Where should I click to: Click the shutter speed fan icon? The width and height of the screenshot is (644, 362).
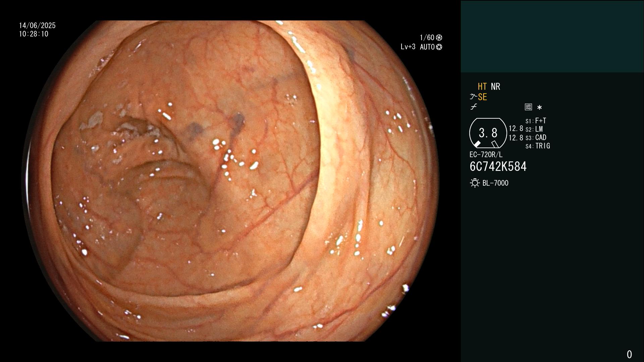tap(439, 38)
